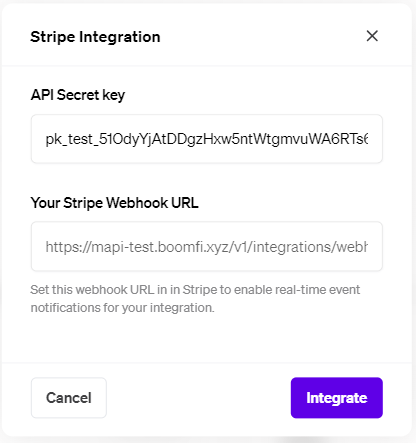Focus the Stripe Webhook URL field
The width and height of the screenshot is (416, 443).
tap(207, 246)
